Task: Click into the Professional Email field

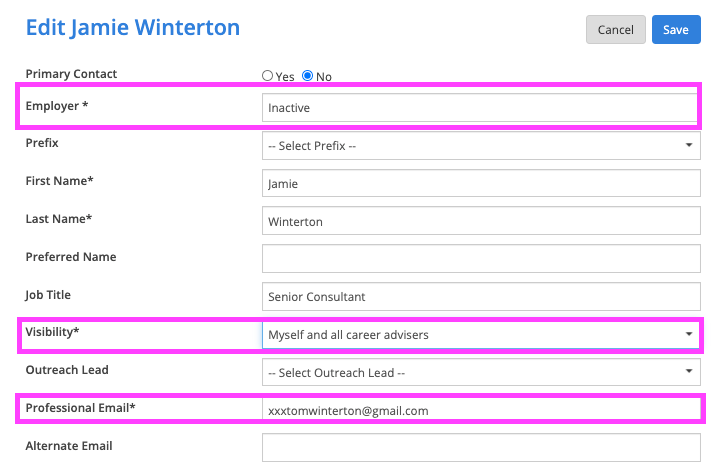Action: coord(481,410)
